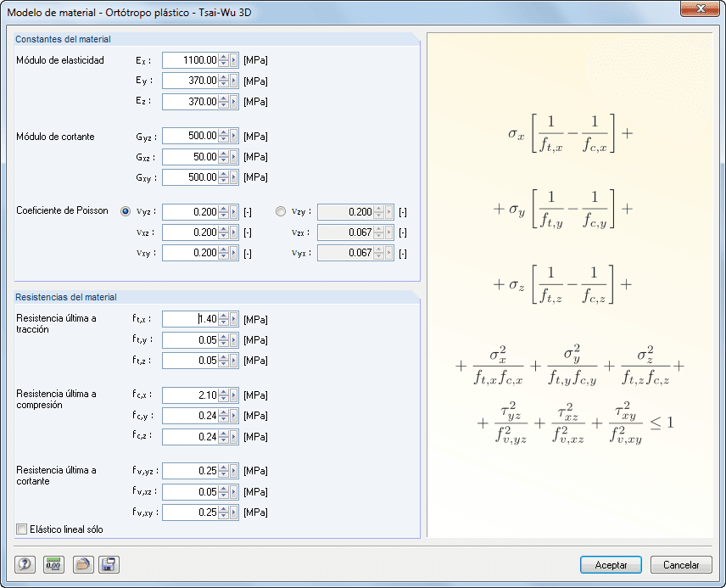Enable the 'Elástico lineal sólo' option
Viewport: 726px width, 588px height.
(21, 529)
